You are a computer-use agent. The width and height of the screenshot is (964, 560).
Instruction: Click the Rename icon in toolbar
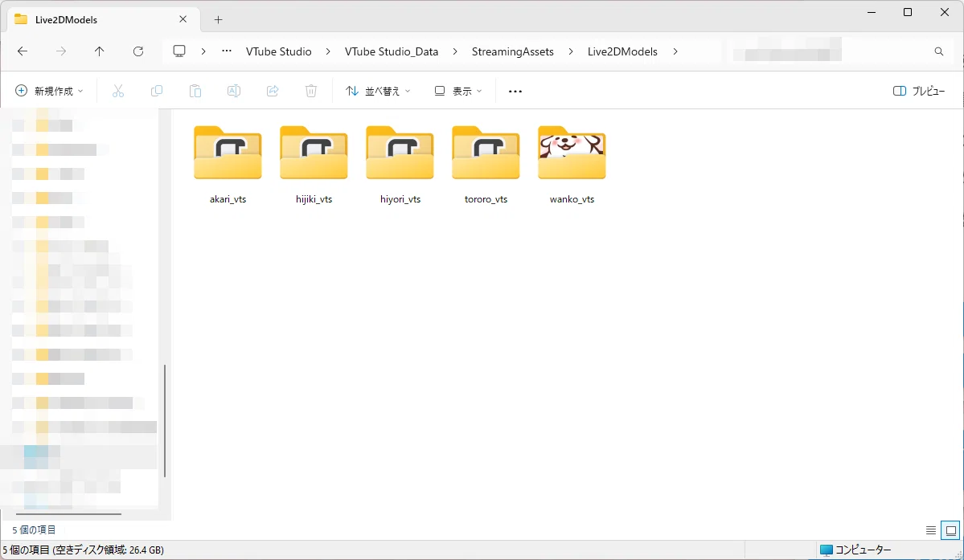[234, 91]
